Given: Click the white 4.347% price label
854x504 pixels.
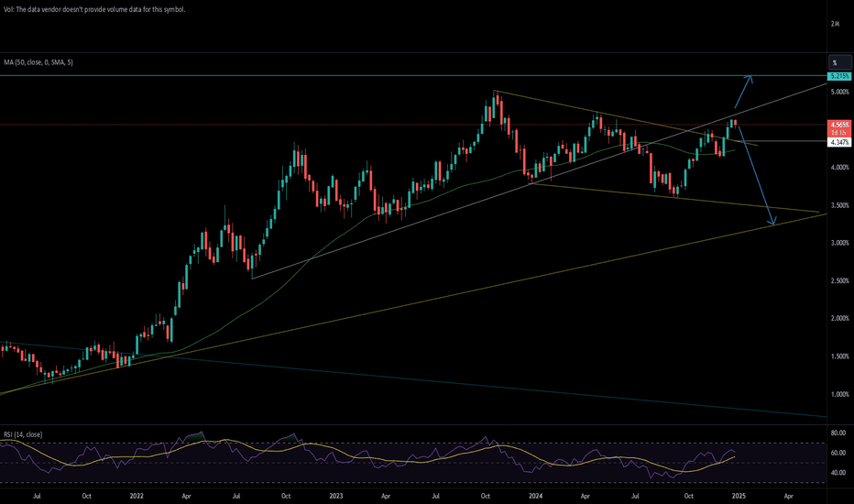Looking at the screenshot, I should click(838, 142).
